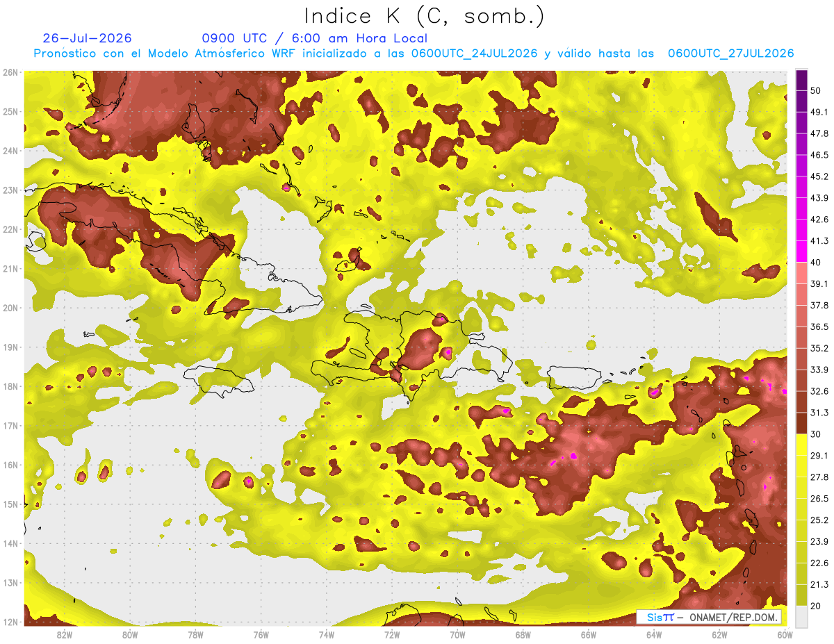This screenshot has height=644, width=834.
Task: Select the '0600UTC_27JUL2026' valid-until time
Action: point(730,53)
